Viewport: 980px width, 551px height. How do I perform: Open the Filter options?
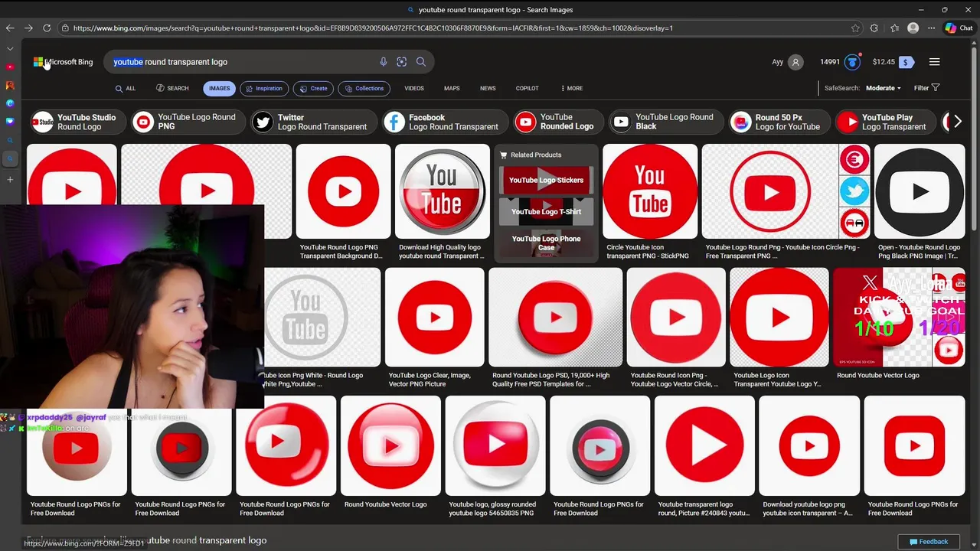(927, 88)
